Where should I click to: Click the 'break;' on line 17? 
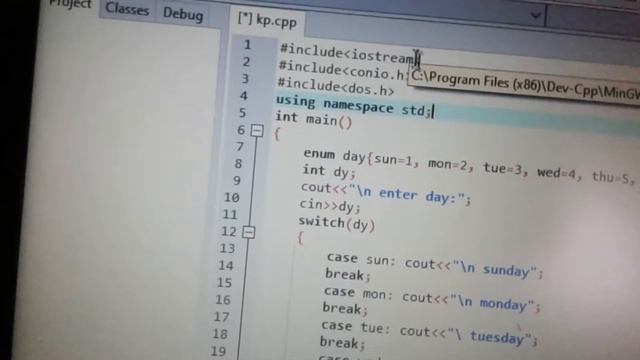[x=345, y=309]
